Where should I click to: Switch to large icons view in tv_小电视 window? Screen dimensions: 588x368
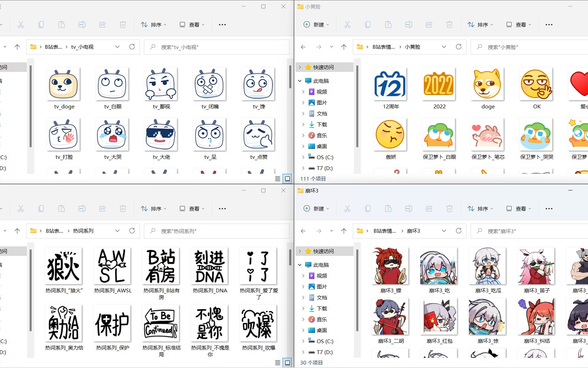tap(288, 179)
